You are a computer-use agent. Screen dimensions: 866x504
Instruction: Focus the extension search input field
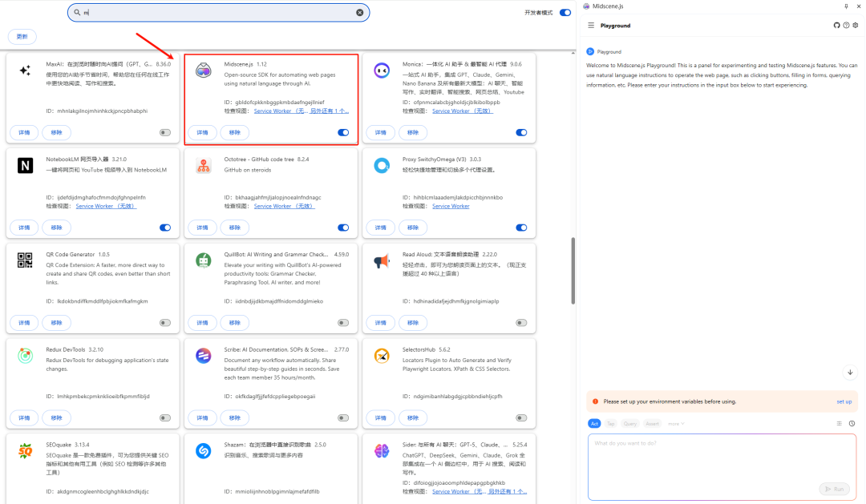point(219,12)
